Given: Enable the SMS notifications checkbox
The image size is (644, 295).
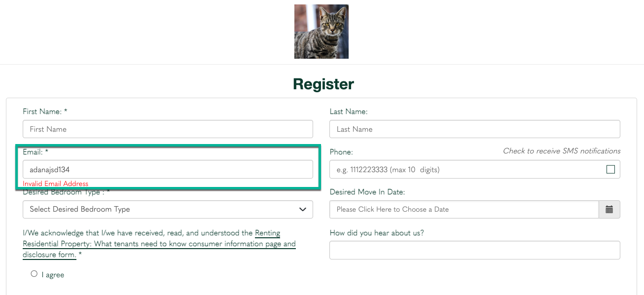Looking at the screenshot, I should (610, 169).
